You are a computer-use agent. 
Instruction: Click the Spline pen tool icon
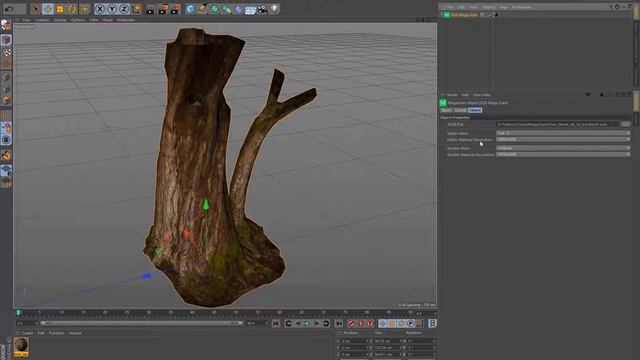(x=202, y=9)
